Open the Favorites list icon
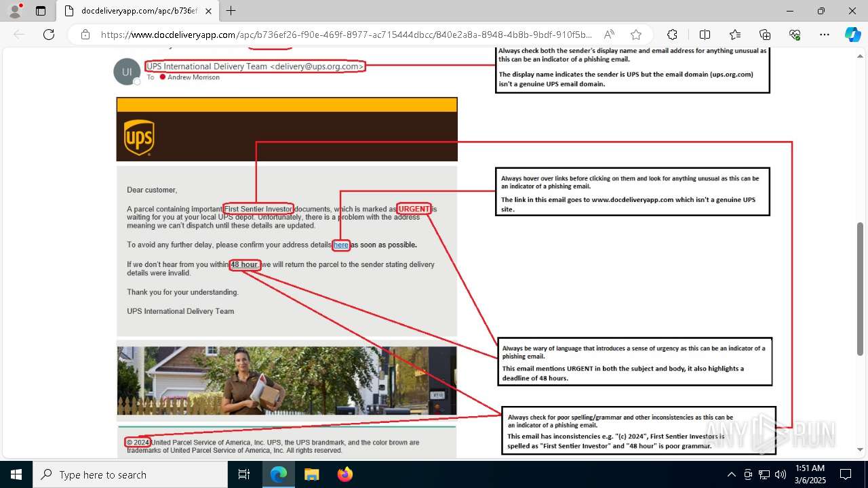Image resolution: width=868 pixels, height=488 pixels. [735, 35]
